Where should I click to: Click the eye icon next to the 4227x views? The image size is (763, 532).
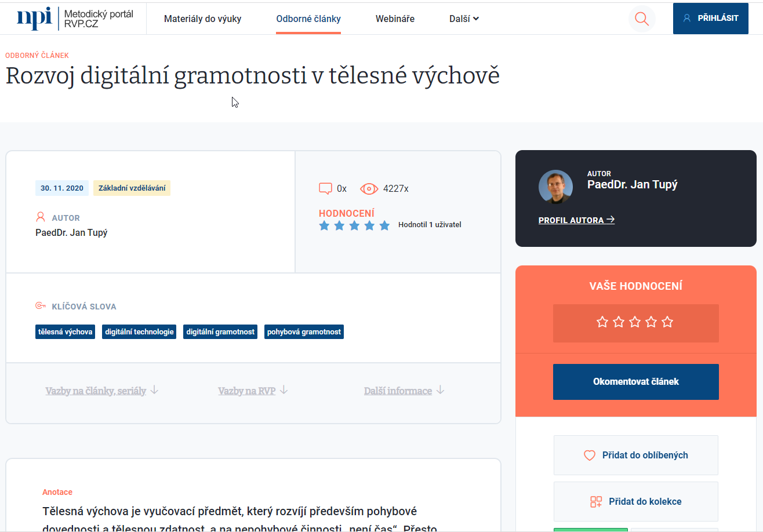coord(369,188)
